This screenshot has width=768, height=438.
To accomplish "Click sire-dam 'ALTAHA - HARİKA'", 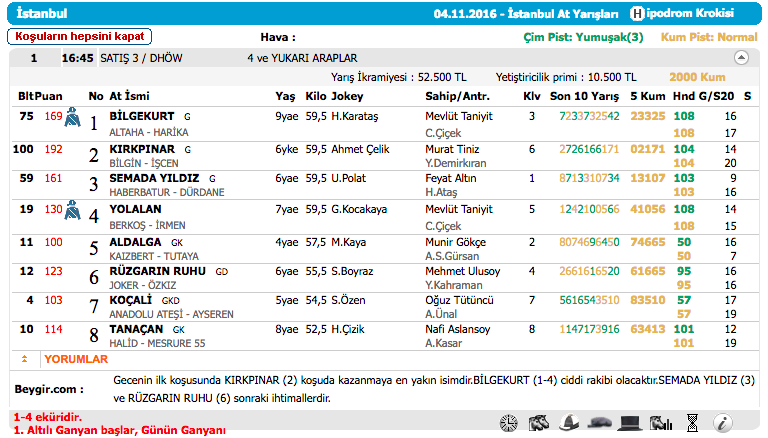I will click(x=148, y=132).
